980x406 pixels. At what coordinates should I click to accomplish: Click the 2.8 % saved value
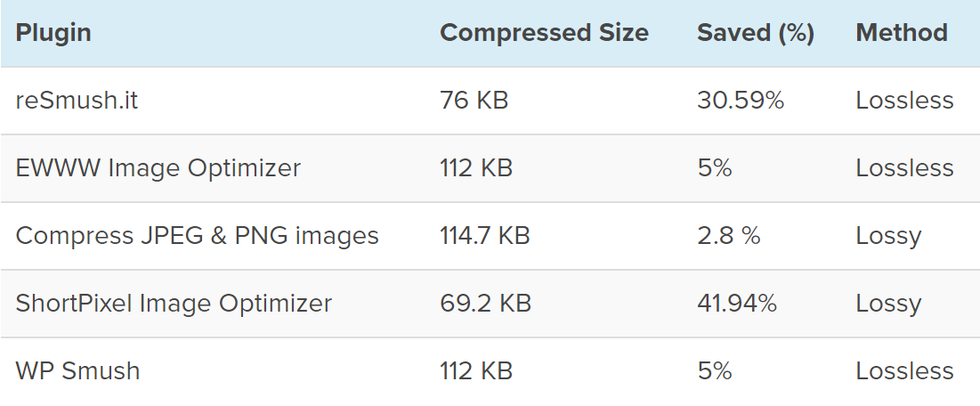729,236
